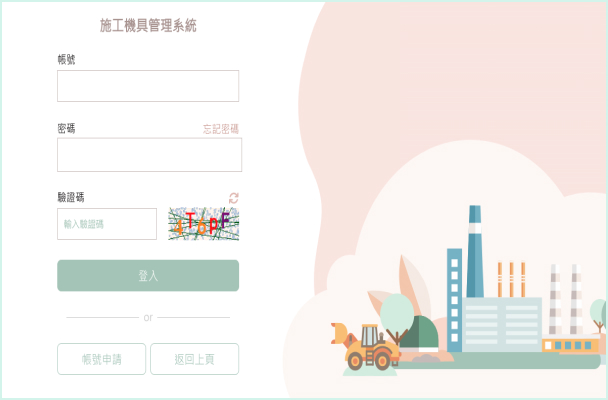
Task: Click the 施工機具管理系統 page title
Action: pos(148,26)
